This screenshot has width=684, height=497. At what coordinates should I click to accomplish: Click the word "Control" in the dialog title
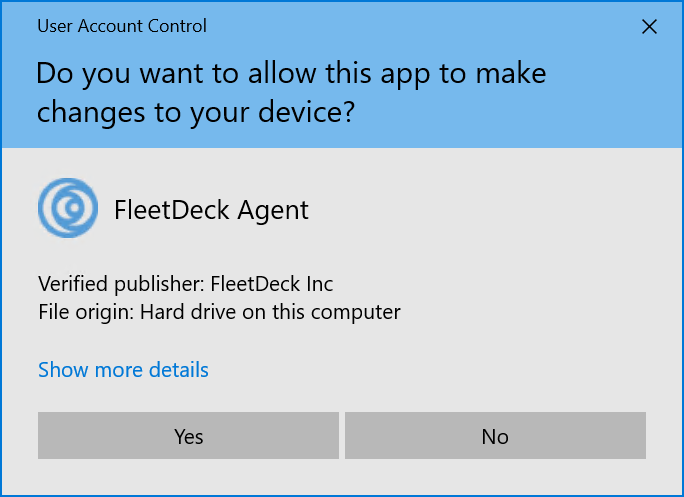pyautogui.click(x=176, y=26)
